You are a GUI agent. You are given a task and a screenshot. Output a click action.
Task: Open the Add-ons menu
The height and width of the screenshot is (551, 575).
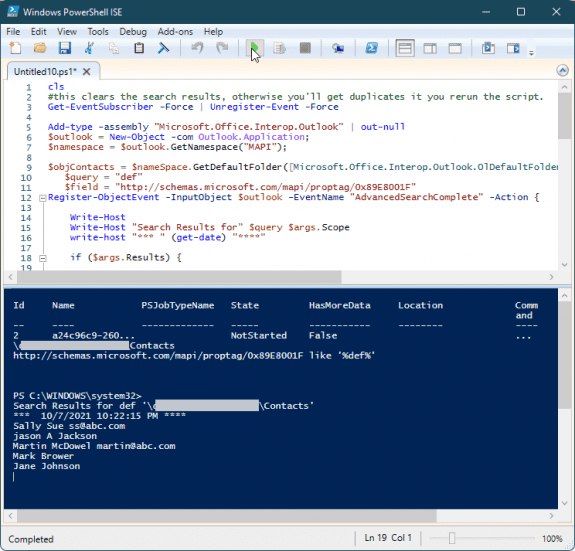[x=175, y=32]
